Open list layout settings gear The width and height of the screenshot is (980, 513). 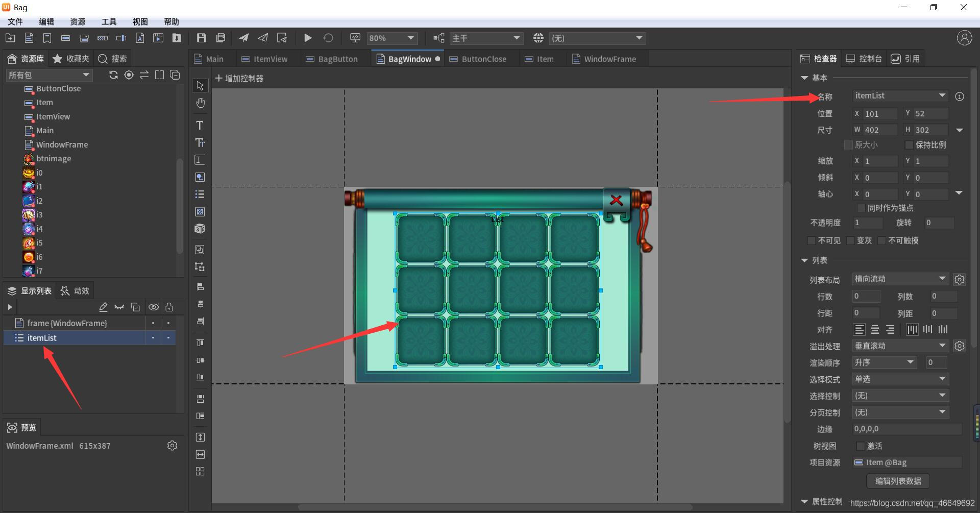(x=960, y=280)
